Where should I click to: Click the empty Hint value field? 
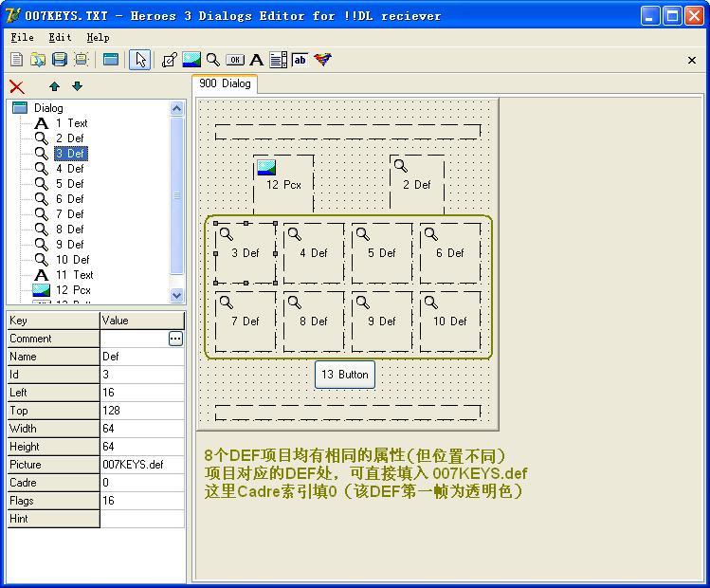click(142, 519)
